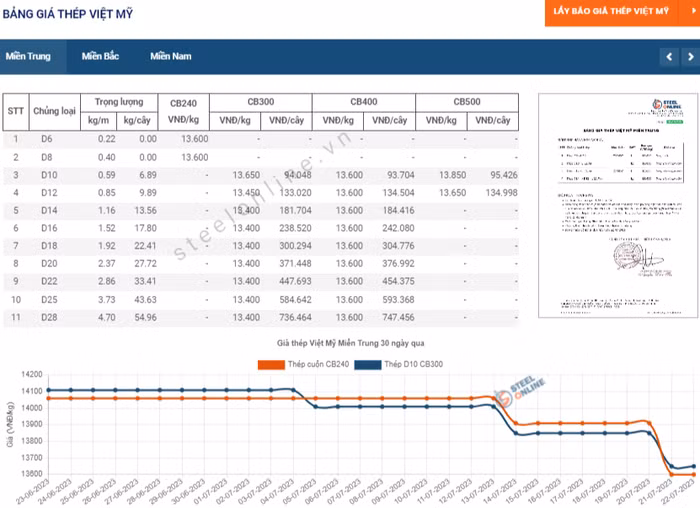Click the 23-06-2023 blue data point
Viewport: 700px width, 508px height.
click(49, 390)
